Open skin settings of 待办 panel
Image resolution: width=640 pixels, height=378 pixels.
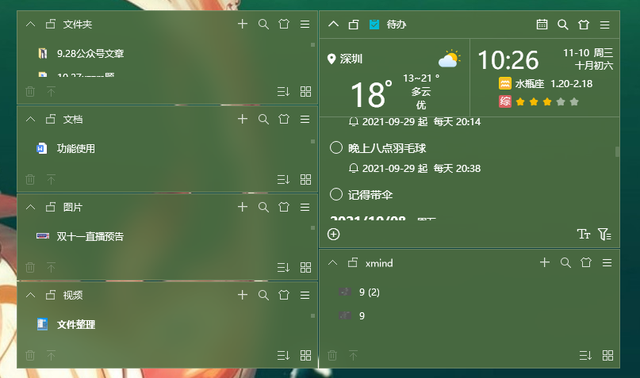click(584, 25)
